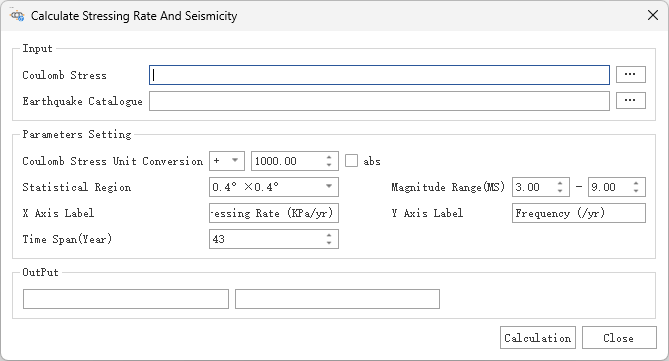Decrease the unit conversion value
Screen dimensions: 669x361
click(329, 165)
